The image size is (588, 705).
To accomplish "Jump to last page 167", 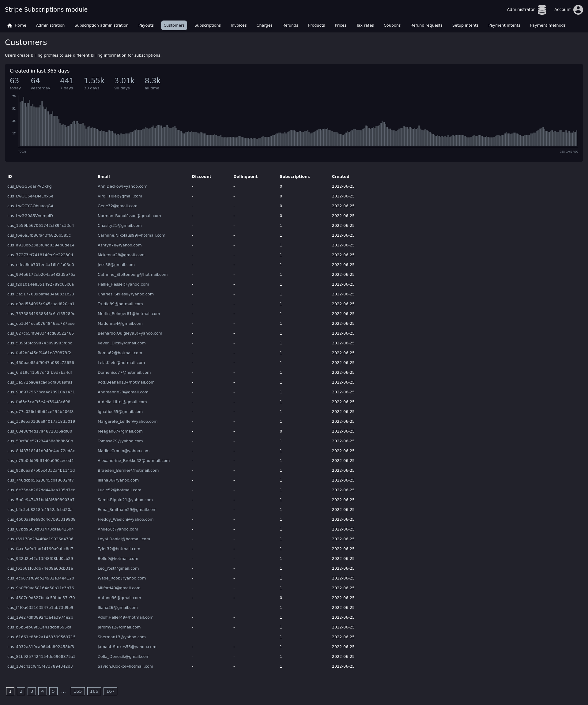I will pos(110,691).
